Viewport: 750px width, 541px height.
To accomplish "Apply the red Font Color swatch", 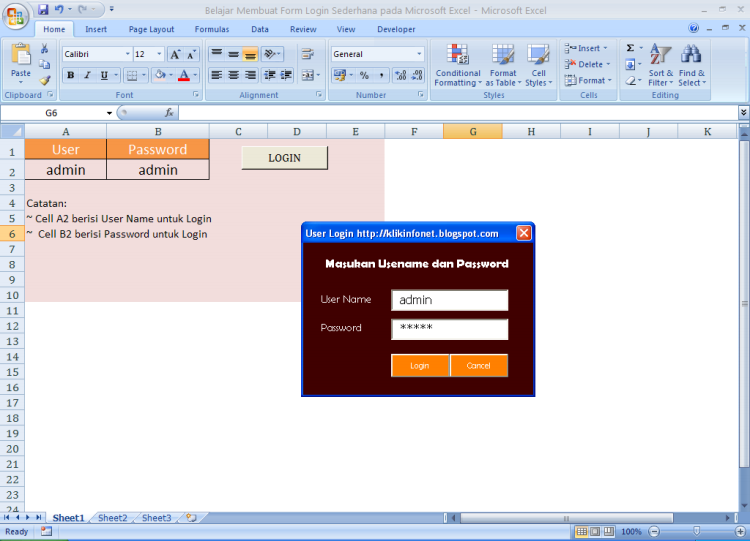I will (x=184, y=75).
